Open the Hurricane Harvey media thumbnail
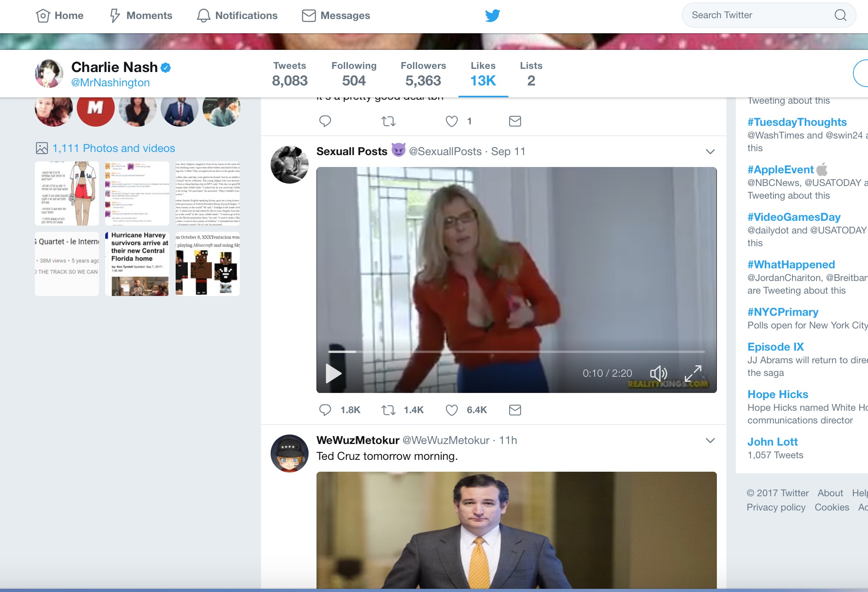Viewport: 868px width, 592px height. pyautogui.click(x=137, y=264)
